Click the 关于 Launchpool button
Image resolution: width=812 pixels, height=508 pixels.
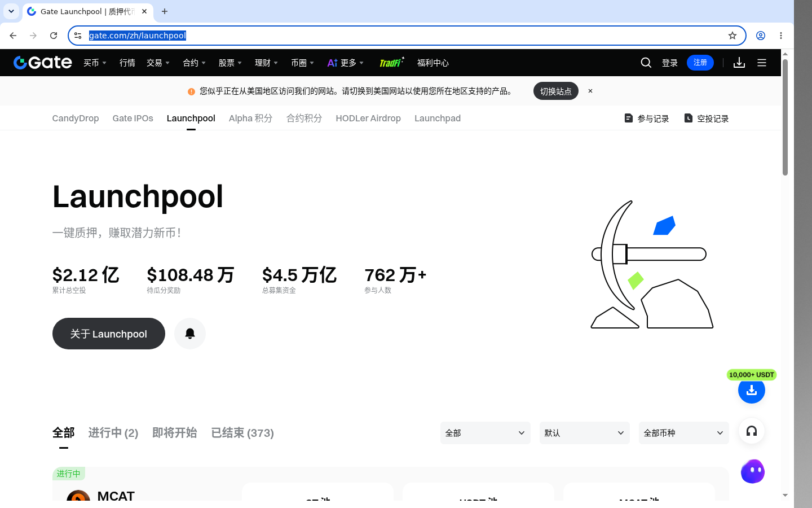point(109,334)
